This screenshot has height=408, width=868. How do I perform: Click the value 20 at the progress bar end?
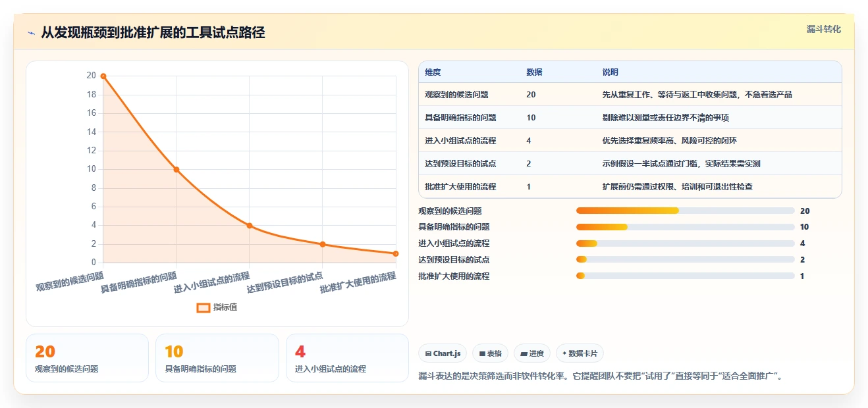click(x=805, y=211)
